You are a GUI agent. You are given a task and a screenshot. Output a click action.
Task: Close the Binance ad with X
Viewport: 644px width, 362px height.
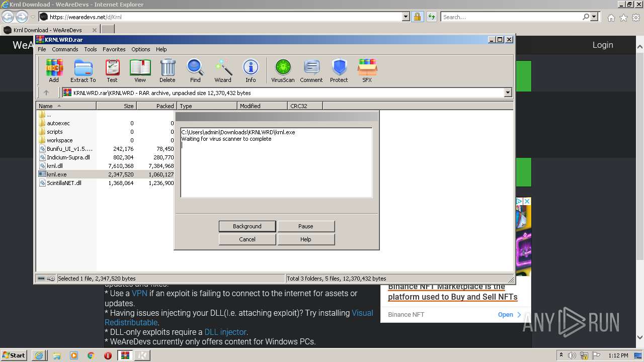tap(527, 201)
